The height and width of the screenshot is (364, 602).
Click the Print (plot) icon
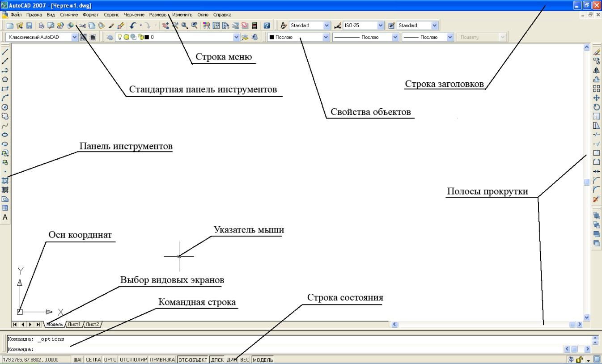point(41,25)
